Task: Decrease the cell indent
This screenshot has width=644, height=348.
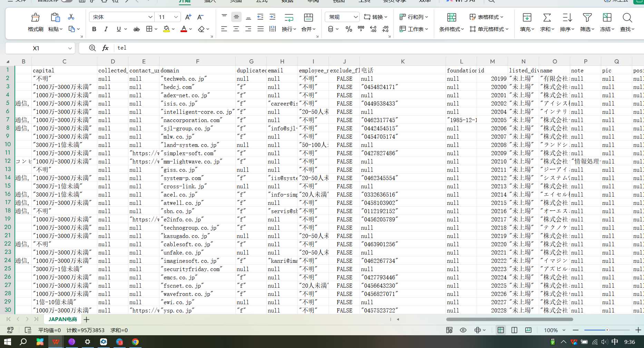Action: coord(260,17)
